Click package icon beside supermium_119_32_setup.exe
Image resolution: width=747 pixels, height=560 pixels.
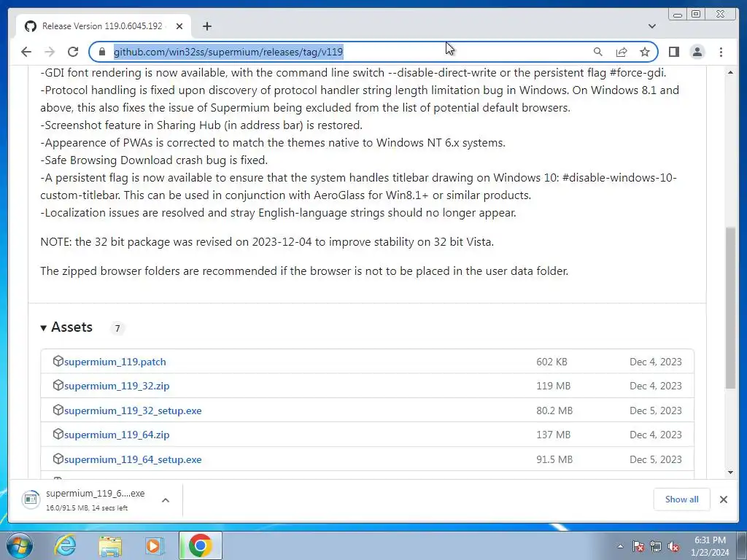[x=58, y=410]
